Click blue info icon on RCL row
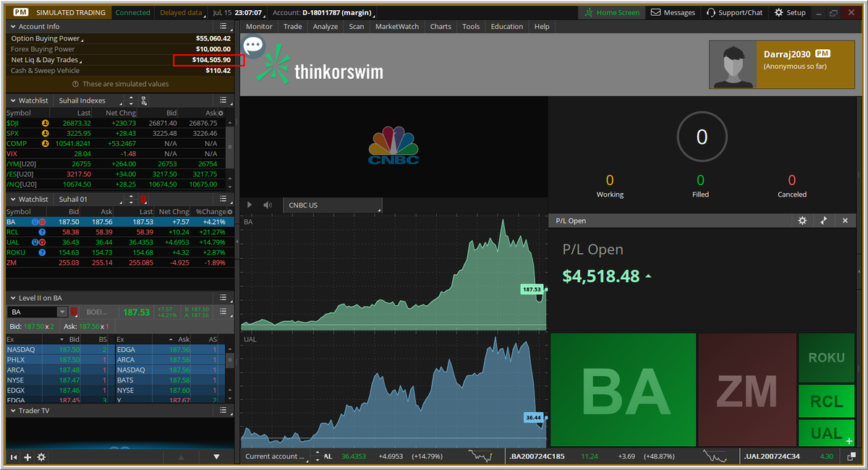The height and width of the screenshot is (470, 868). click(43, 232)
